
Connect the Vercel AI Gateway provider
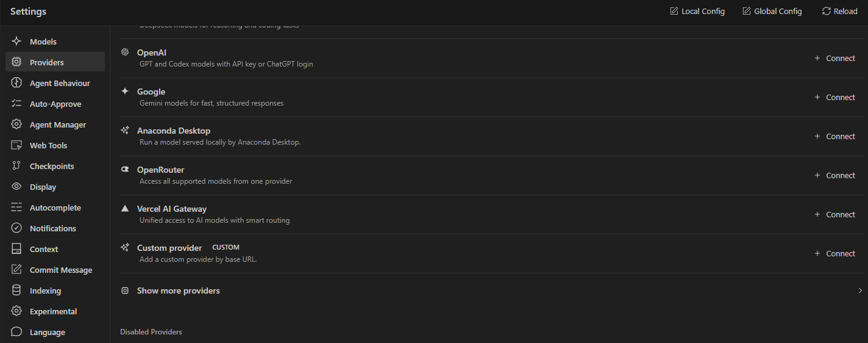click(x=835, y=215)
